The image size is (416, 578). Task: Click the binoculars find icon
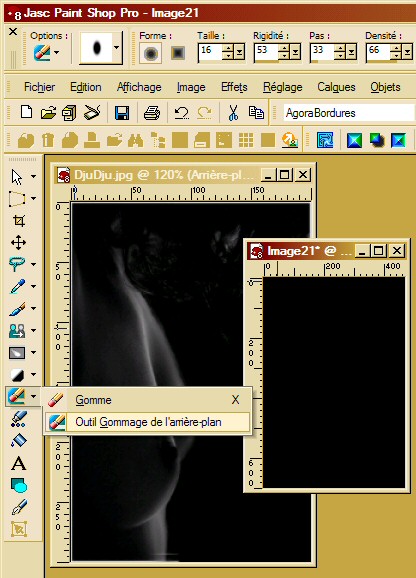[136, 140]
